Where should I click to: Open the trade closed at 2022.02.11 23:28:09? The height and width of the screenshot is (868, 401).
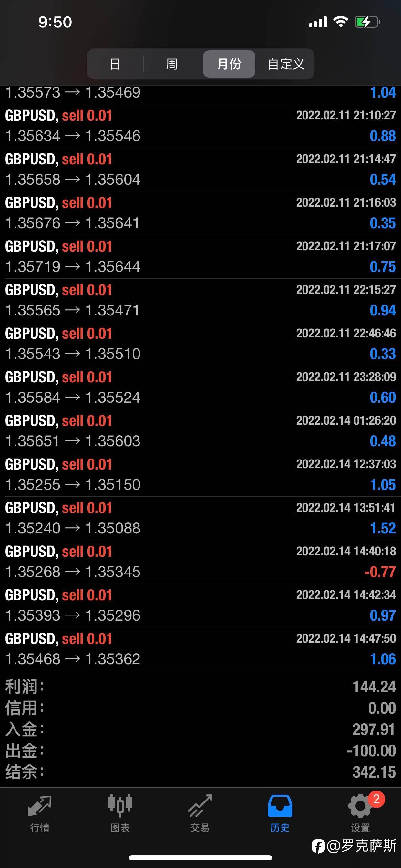pyautogui.click(x=200, y=387)
